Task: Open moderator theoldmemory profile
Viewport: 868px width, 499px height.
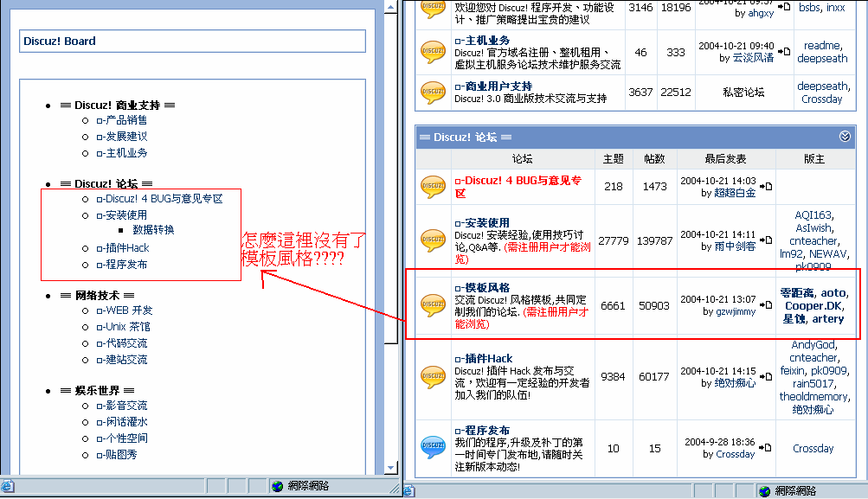Action: 813,397
